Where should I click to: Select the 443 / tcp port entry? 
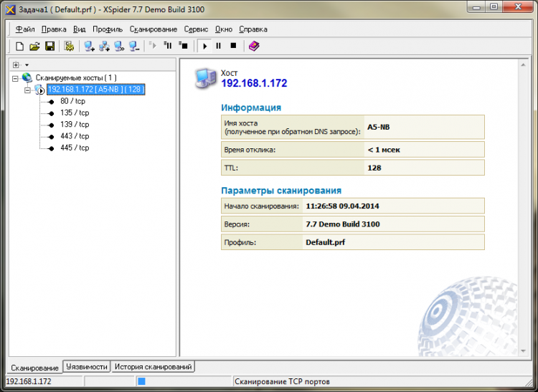pyautogui.click(x=75, y=136)
